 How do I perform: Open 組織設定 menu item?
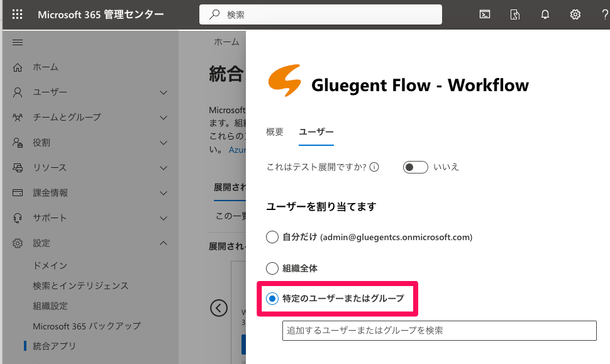click(50, 306)
